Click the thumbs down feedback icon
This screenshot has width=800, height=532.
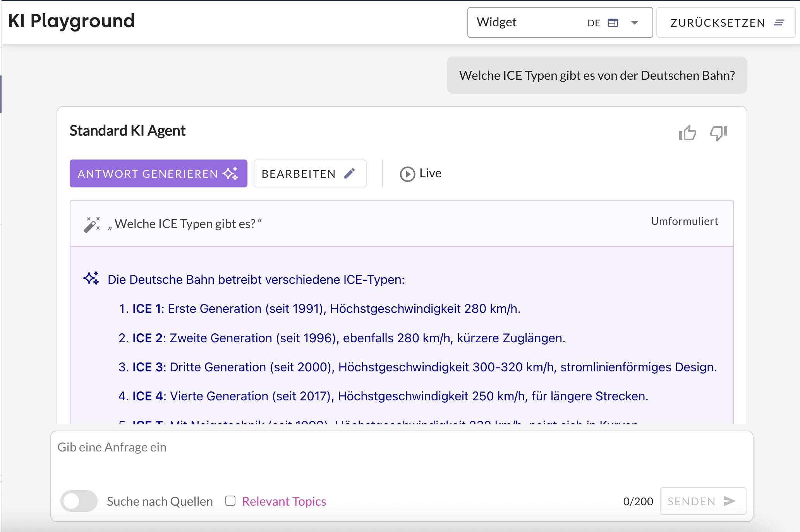[719, 133]
